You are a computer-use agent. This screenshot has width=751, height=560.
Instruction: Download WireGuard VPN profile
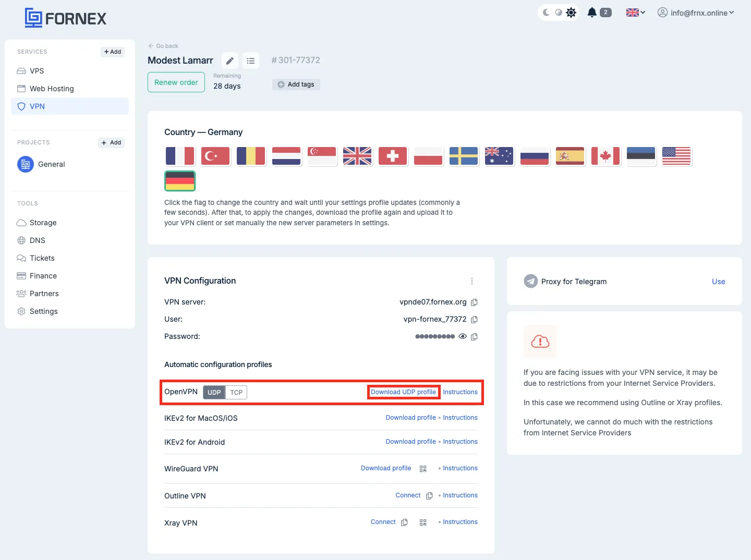(x=386, y=468)
